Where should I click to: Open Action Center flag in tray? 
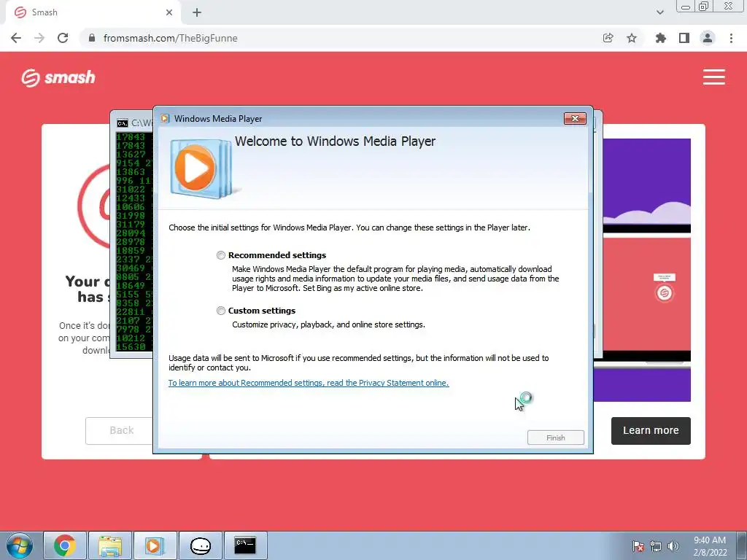(638, 546)
